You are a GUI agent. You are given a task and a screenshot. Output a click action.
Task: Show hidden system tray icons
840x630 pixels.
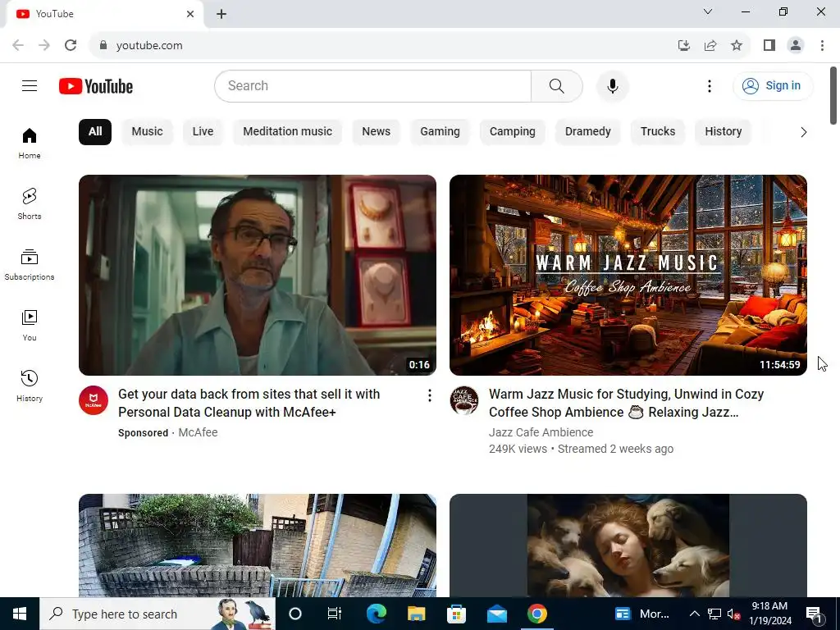tap(694, 614)
